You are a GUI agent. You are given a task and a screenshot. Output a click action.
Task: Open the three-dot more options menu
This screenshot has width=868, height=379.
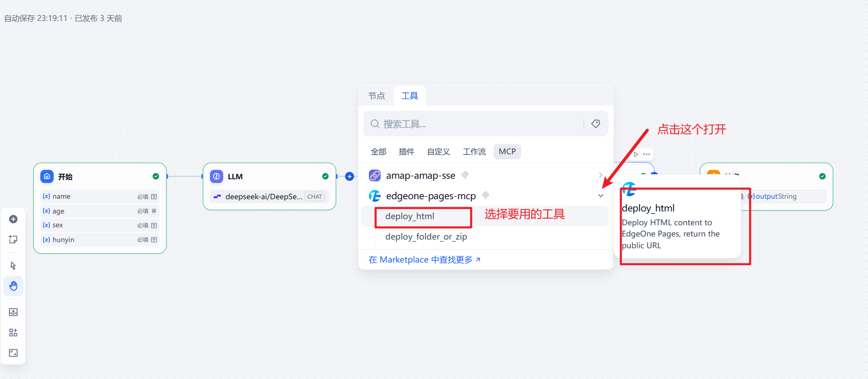coord(647,154)
